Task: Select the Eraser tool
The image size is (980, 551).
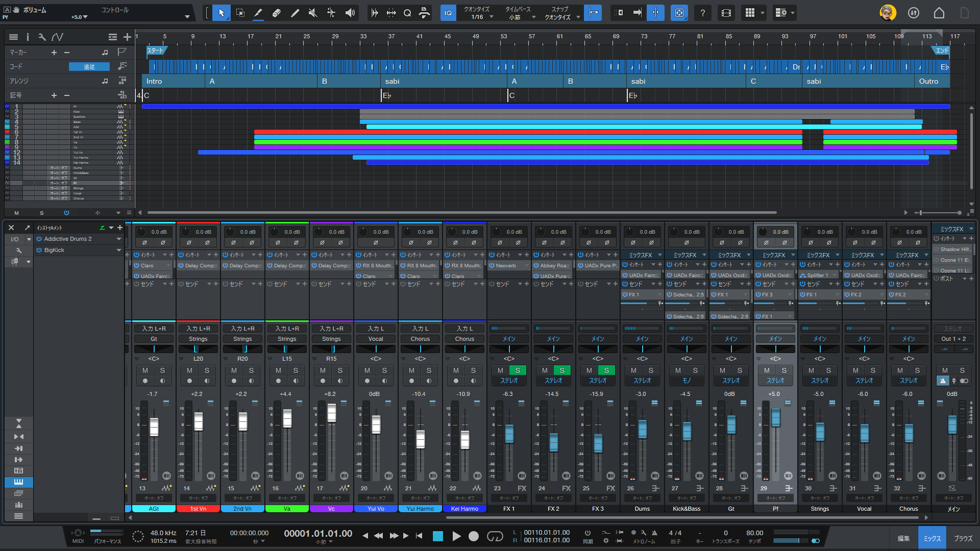Action: pos(276,13)
